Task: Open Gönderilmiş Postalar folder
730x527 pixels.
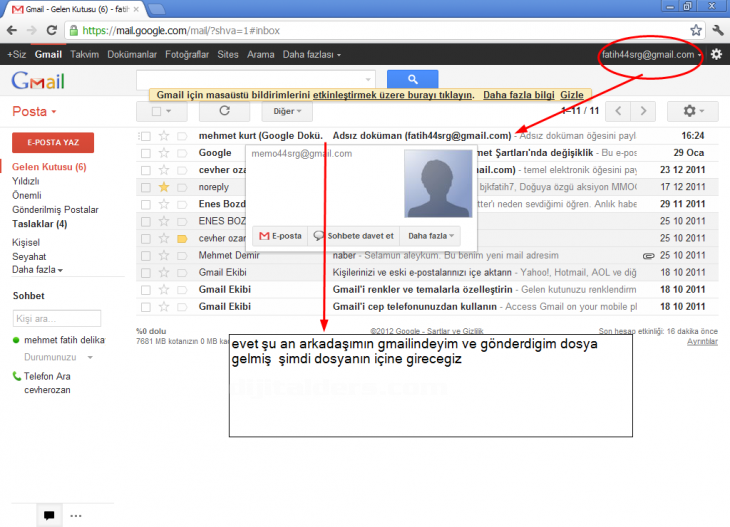Action: coord(55,209)
